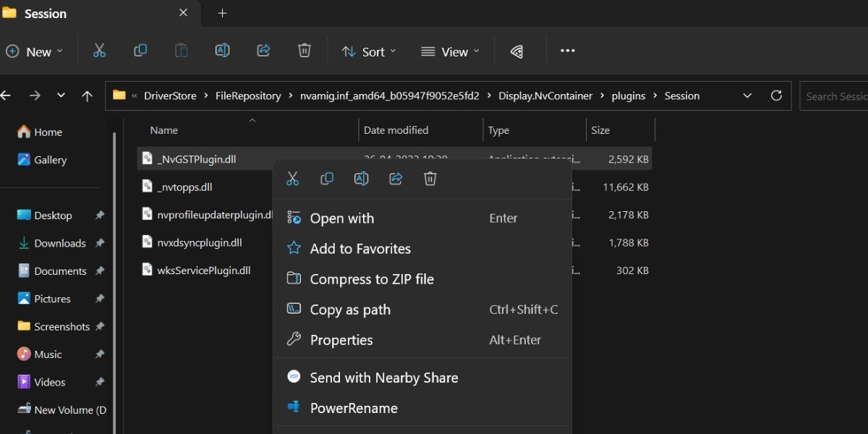868x434 pixels.
Task: Choose Send with Nearby Share
Action: [422, 378]
